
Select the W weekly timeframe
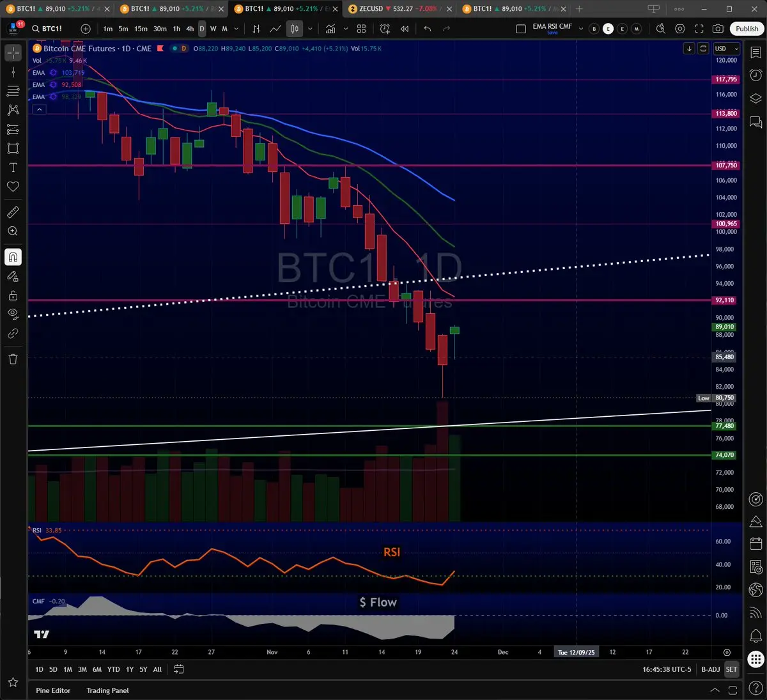(213, 29)
